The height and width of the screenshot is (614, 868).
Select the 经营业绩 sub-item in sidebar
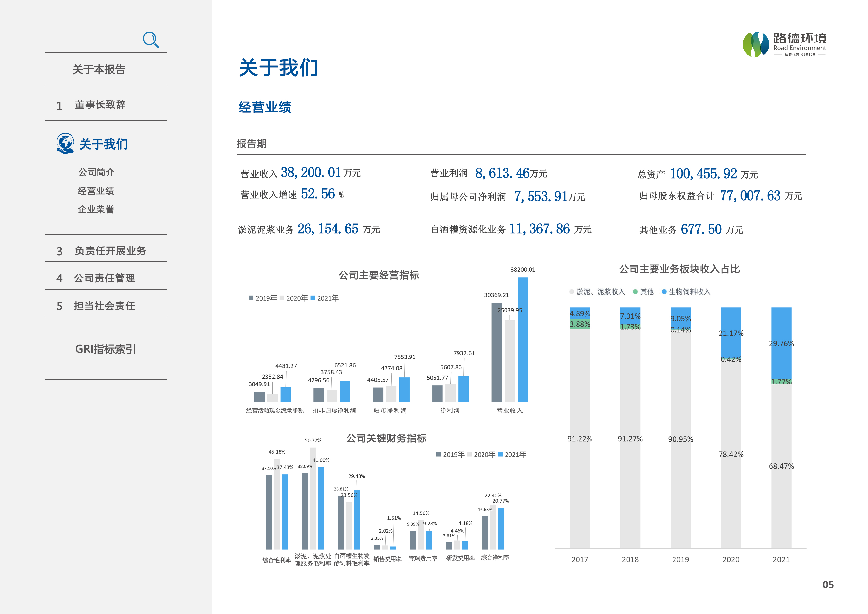tap(96, 191)
